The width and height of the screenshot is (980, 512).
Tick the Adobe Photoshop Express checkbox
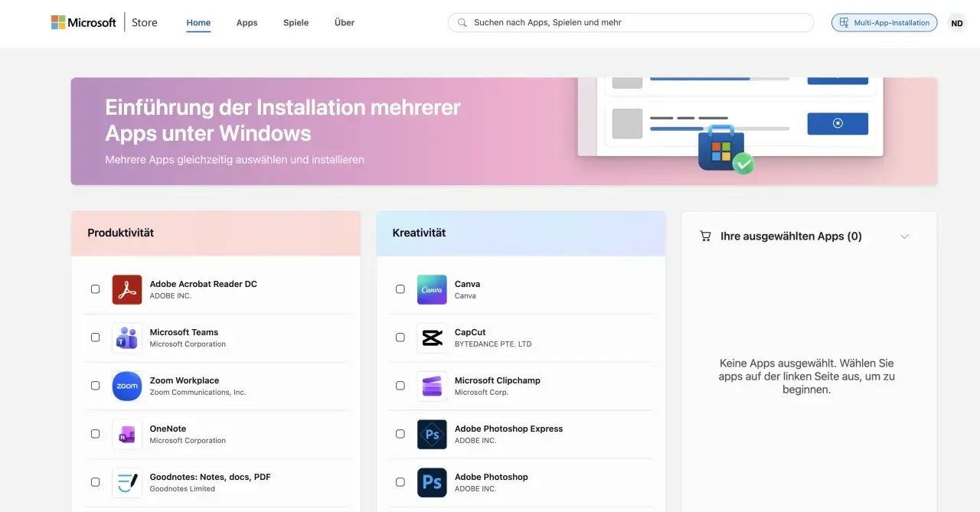[x=400, y=434]
